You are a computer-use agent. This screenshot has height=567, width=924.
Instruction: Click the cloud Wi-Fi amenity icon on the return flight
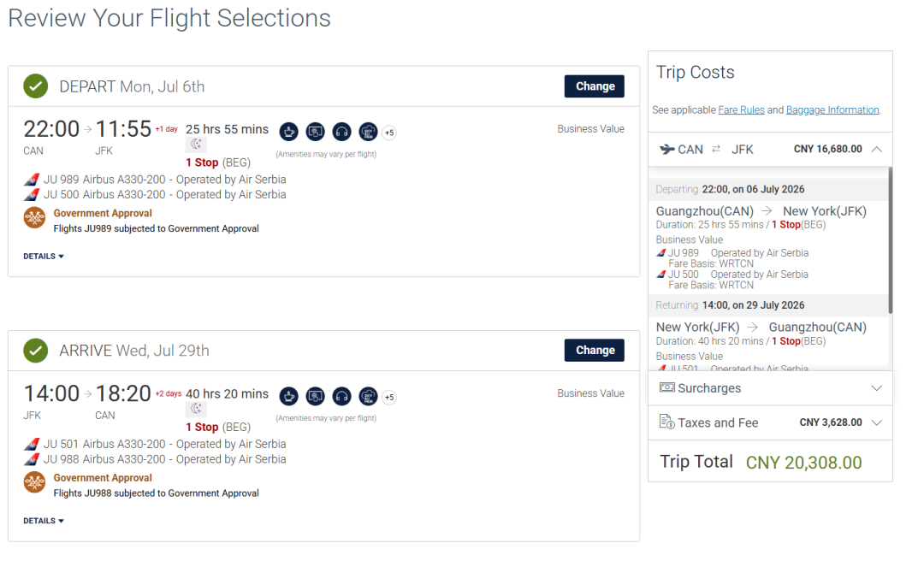coord(369,396)
